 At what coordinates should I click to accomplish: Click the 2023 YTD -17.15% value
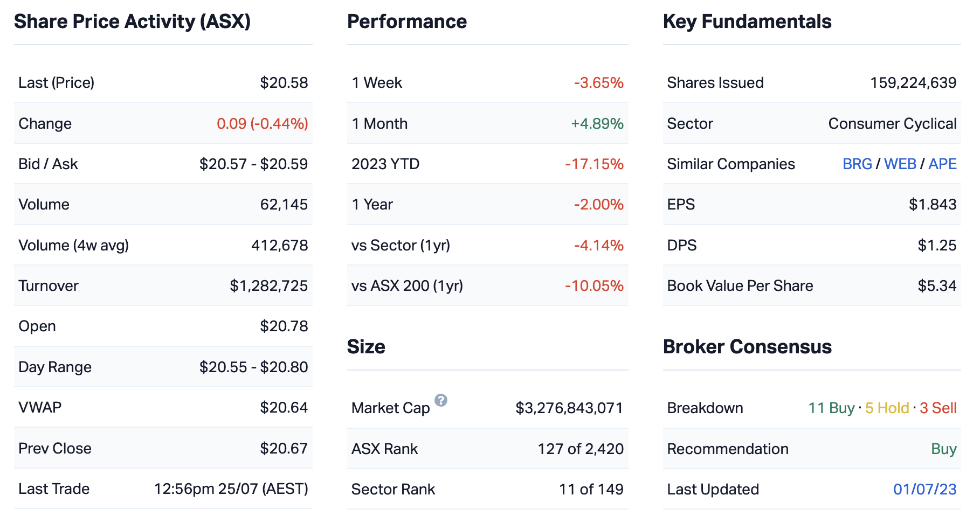tap(594, 164)
